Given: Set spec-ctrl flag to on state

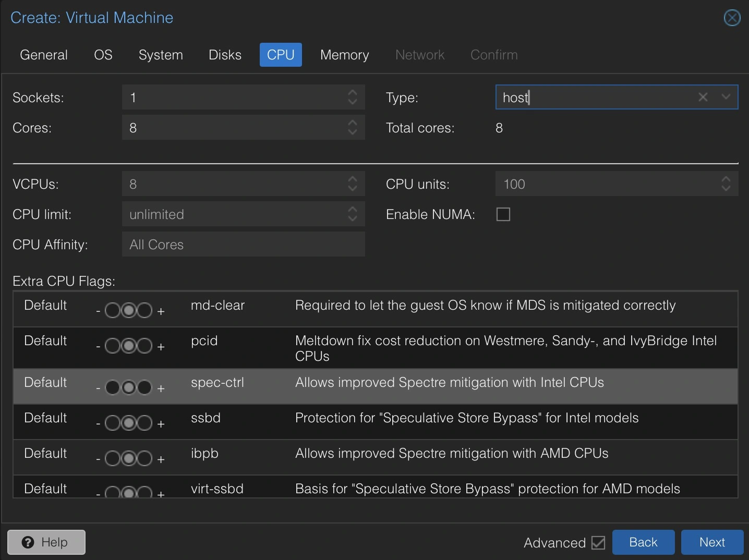Looking at the screenshot, I should 144,387.
